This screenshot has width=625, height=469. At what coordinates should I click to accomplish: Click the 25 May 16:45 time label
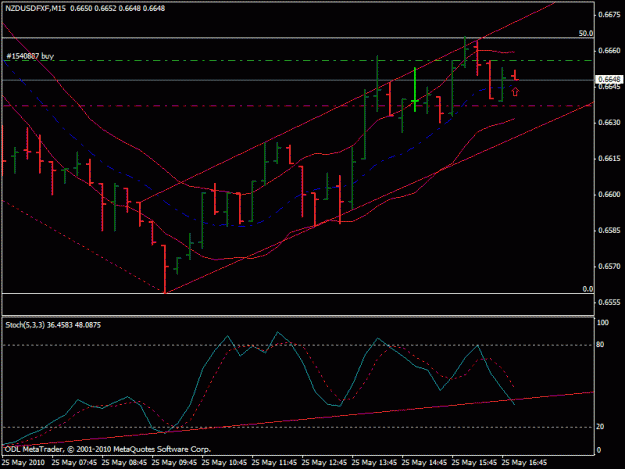[x=525, y=463]
